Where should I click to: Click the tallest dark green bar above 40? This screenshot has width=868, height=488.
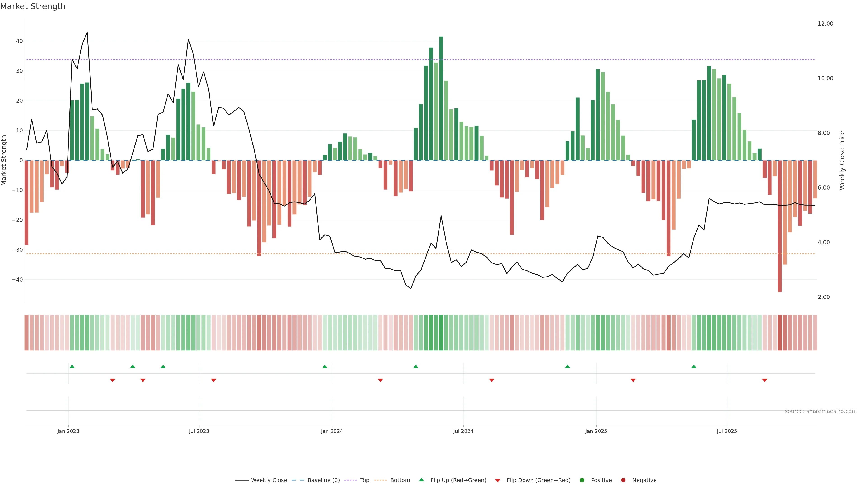coord(441,98)
